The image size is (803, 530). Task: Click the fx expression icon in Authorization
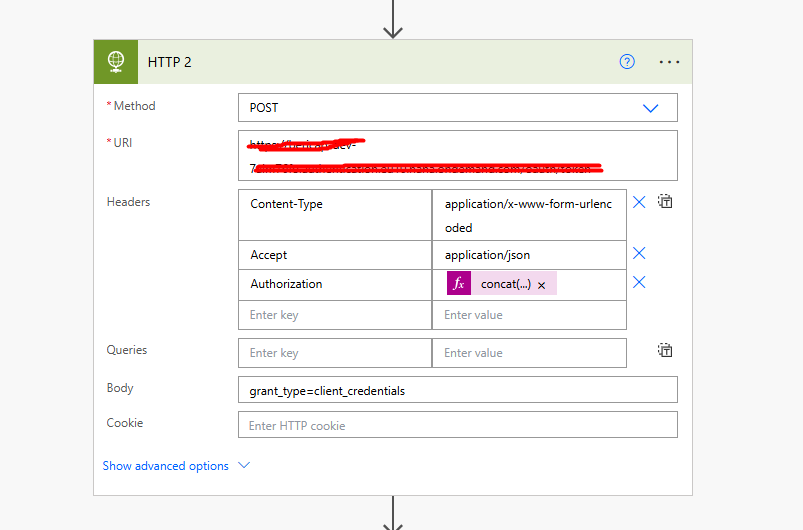tap(459, 284)
